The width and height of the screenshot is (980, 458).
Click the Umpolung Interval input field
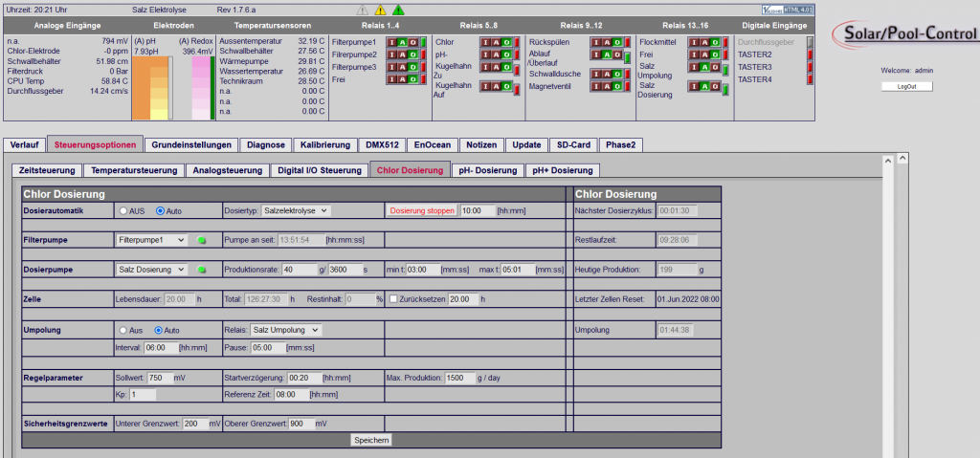[160, 348]
